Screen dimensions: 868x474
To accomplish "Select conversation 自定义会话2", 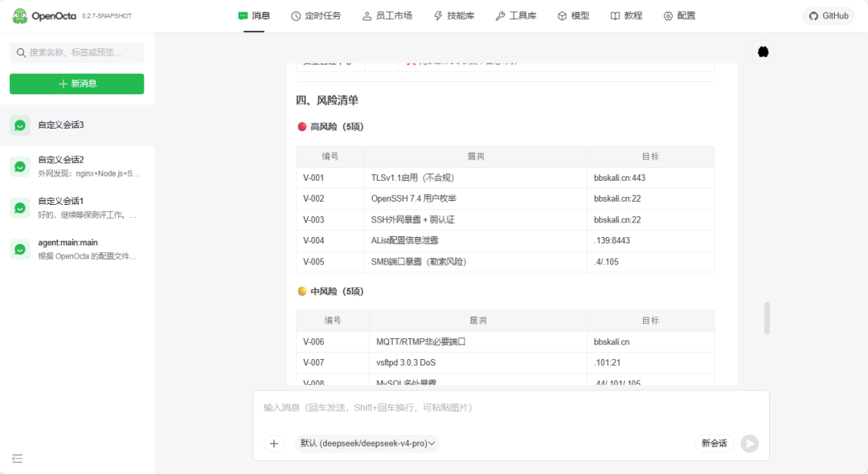I will pyautogui.click(x=77, y=166).
